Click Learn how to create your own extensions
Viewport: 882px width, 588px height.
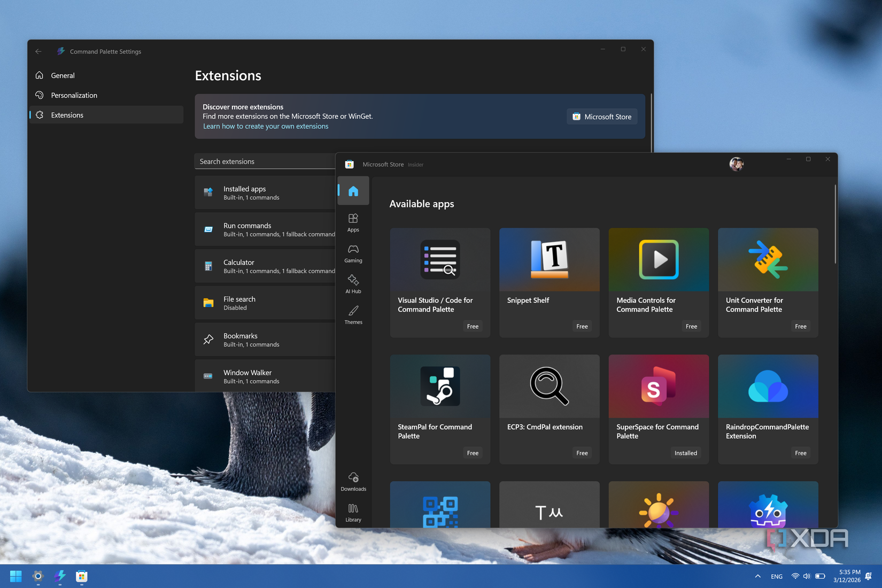tap(266, 126)
